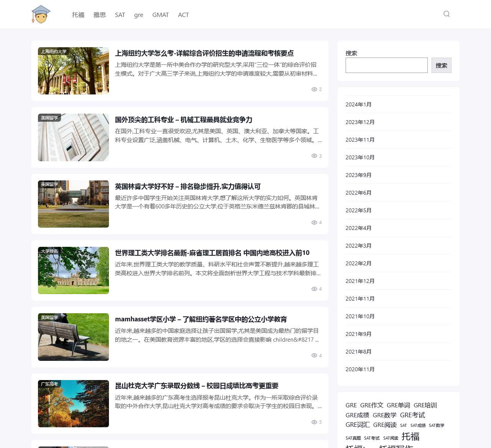Screen dimensions: 491x448
Task: Click the SAT数学 tag link
Action: pyautogui.click(x=437, y=425)
